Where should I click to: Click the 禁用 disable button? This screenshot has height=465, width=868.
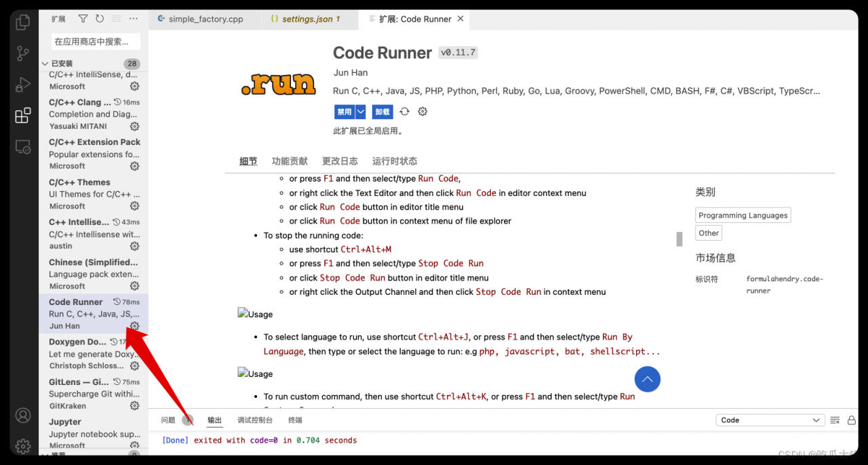[x=344, y=112]
